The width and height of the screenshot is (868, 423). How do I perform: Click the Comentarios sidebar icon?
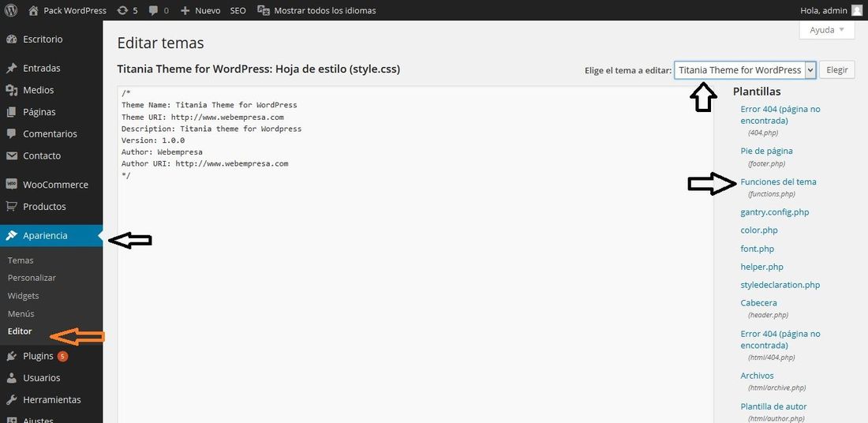point(12,134)
